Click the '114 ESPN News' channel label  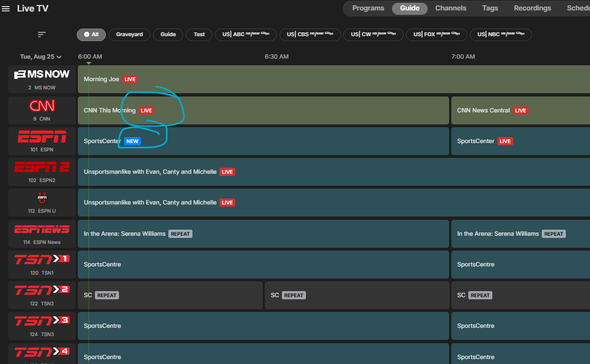pyautogui.click(x=42, y=242)
